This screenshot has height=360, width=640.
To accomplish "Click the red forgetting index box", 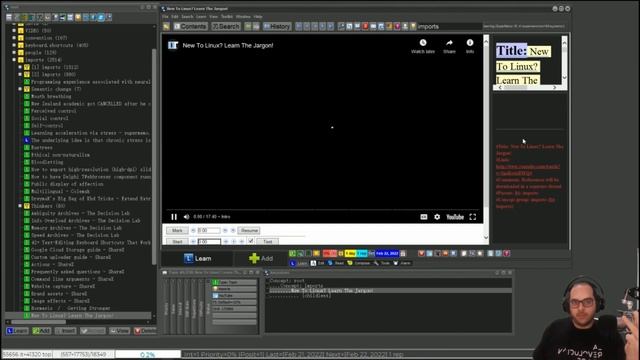I will (330, 253).
